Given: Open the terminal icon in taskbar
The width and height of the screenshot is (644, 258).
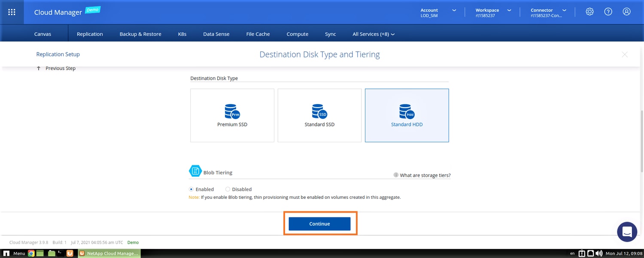Looking at the screenshot, I should 61,253.
